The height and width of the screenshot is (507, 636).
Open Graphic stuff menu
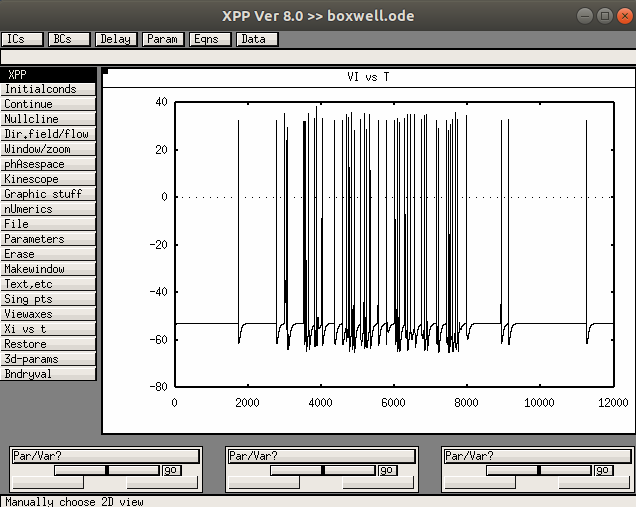[48, 194]
